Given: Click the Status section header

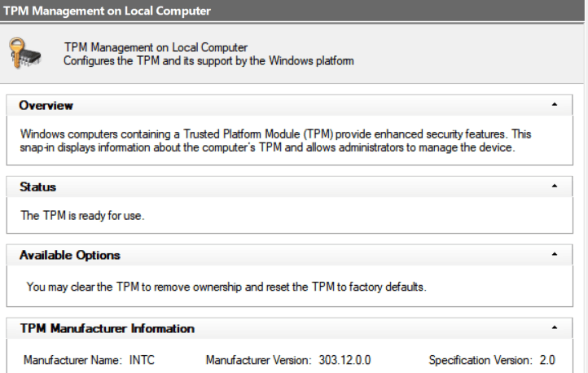Looking at the screenshot, I should coord(289,186).
